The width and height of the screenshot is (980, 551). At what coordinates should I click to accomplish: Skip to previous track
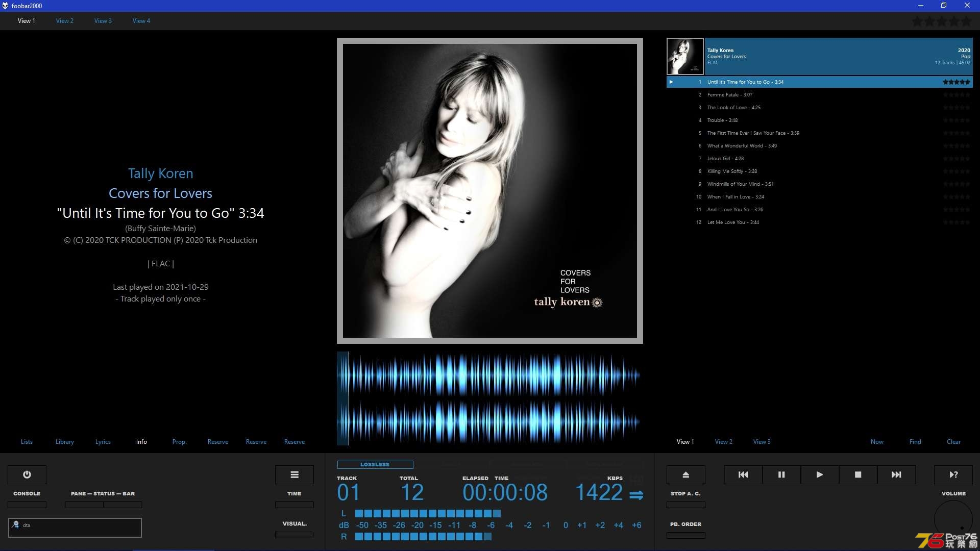743,474
